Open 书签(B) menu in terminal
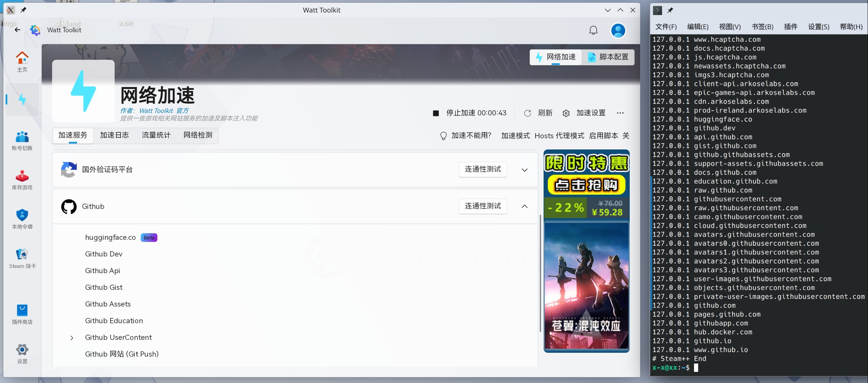The image size is (868, 383). [x=762, y=27]
